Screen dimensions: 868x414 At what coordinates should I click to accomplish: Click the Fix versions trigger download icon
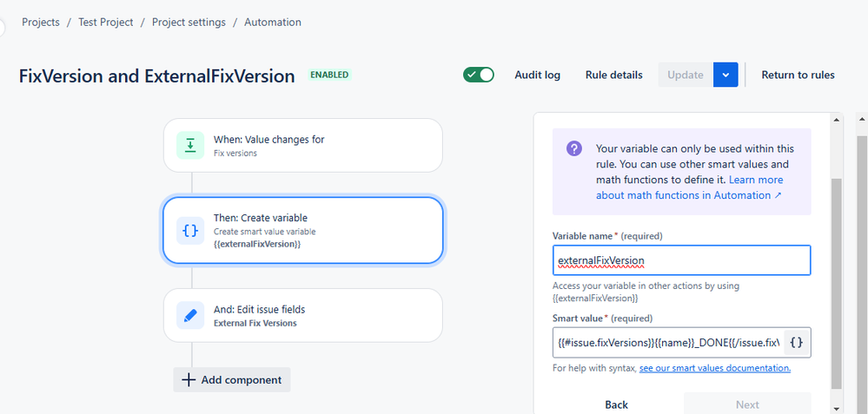click(190, 145)
